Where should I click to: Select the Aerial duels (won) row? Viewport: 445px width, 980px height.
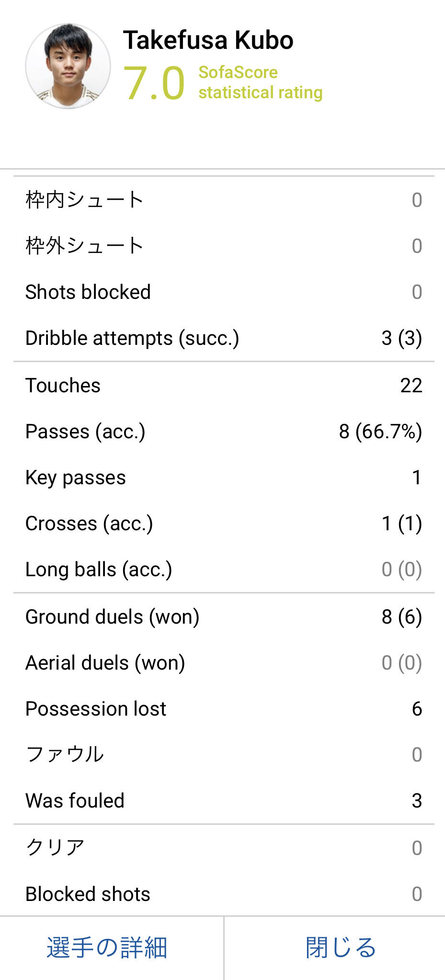[x=224, y=662]
